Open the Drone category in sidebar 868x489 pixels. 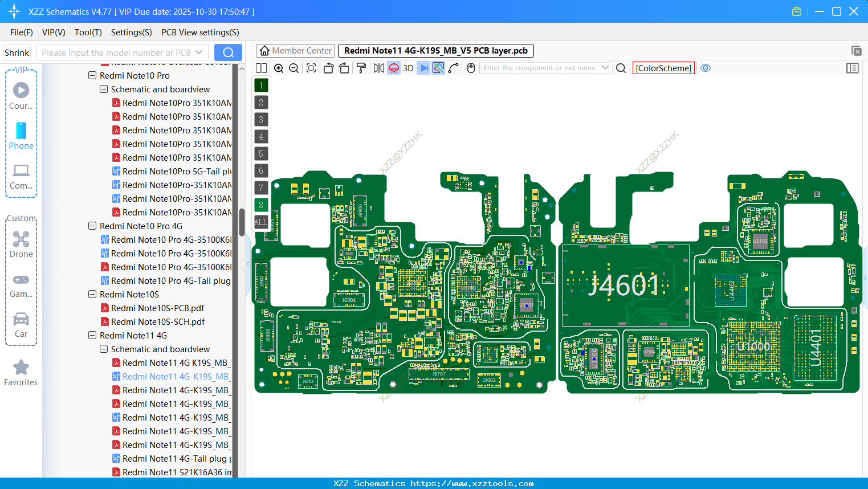[21, 244]
